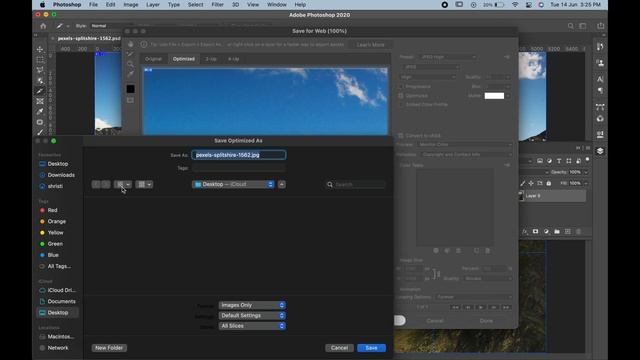Open the group view options dropdown in save dialog

tap(144, 184)
